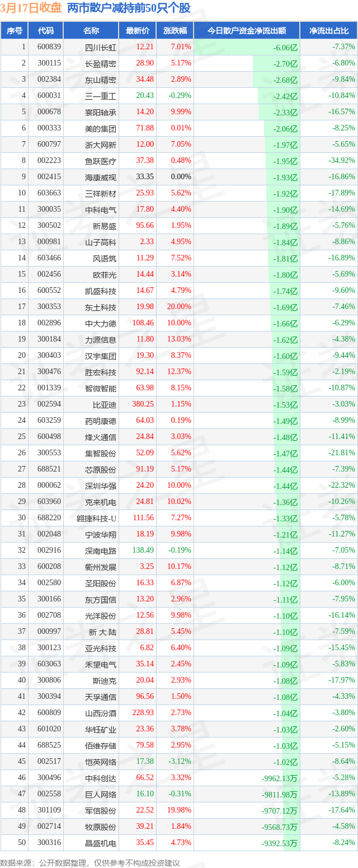Click stock code 603466
Image resolution: width=358 pixels, height=868 pixels.
coord(49,258)
